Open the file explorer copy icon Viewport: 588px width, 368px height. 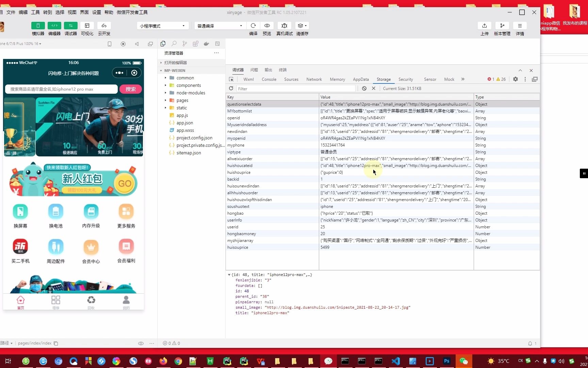click(x=163, y=44)
